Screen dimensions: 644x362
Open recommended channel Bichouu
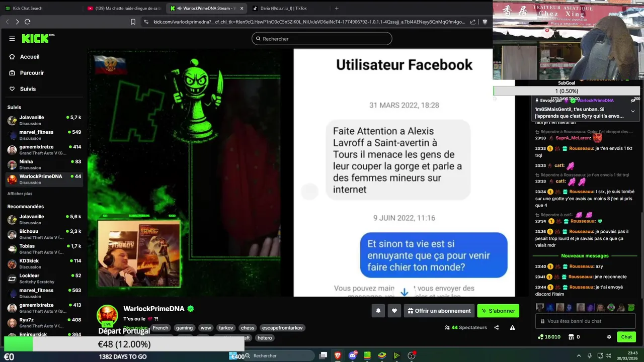(x=44, y=234)
